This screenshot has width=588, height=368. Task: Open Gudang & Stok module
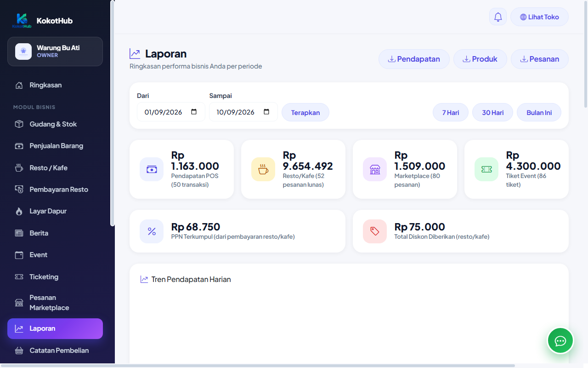55,124
